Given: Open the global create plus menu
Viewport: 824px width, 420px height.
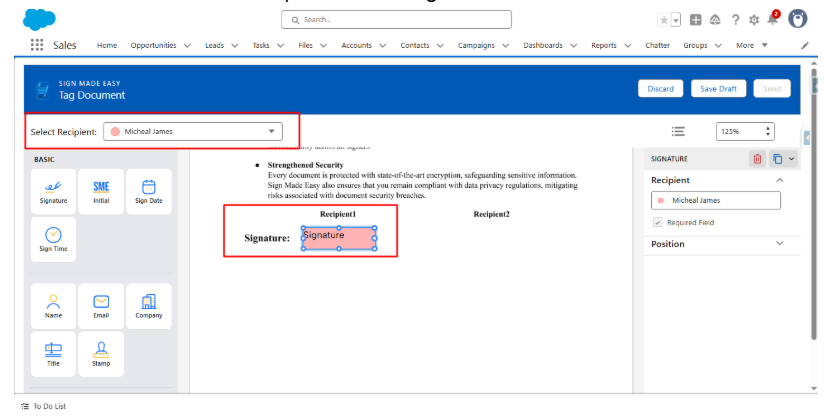Looking at the screenshot, I should (x=695, y=20).
